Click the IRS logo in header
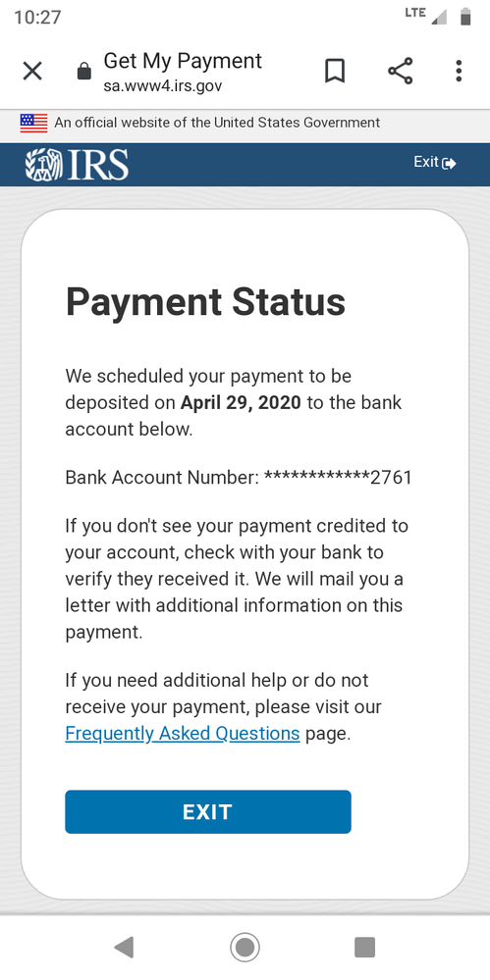Viewport: 490px width, 980px height. coord(77,165)
